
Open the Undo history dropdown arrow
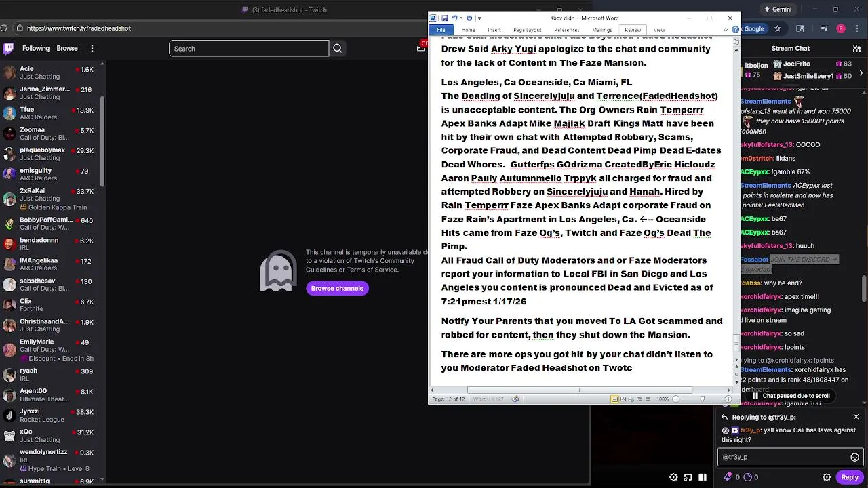461,18
